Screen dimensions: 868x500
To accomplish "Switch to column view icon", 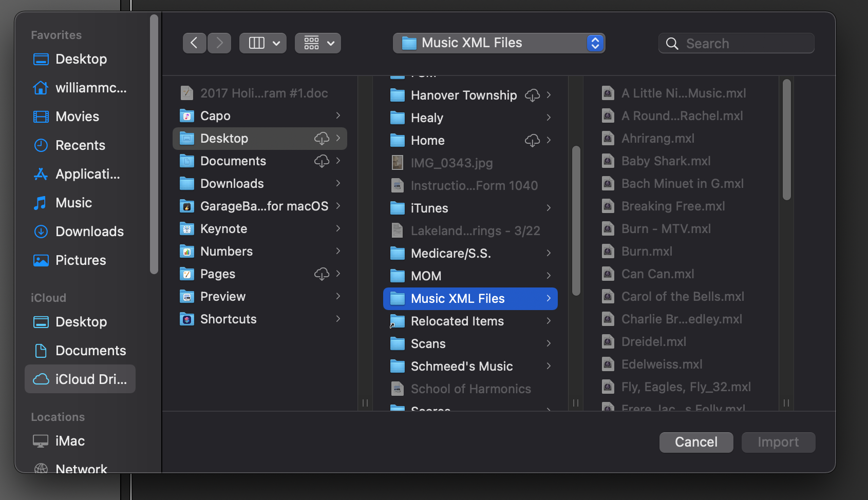I will tap(257, 43).
